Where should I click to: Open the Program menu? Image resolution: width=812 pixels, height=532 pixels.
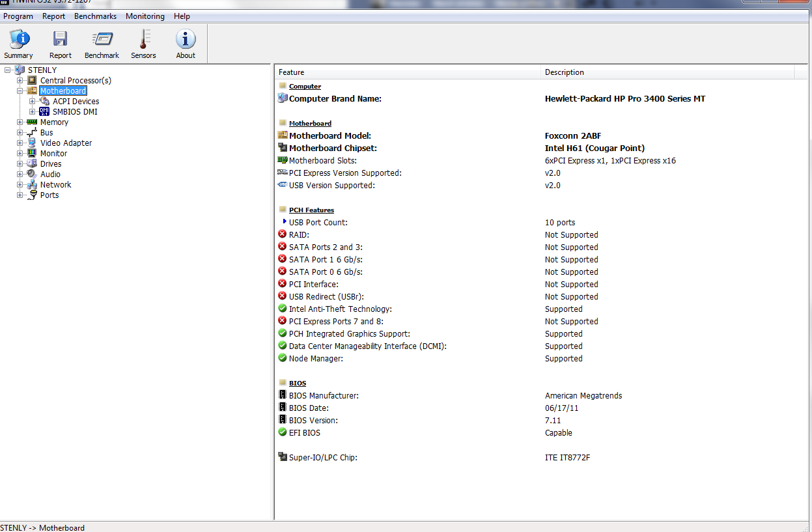click(18, 16)
